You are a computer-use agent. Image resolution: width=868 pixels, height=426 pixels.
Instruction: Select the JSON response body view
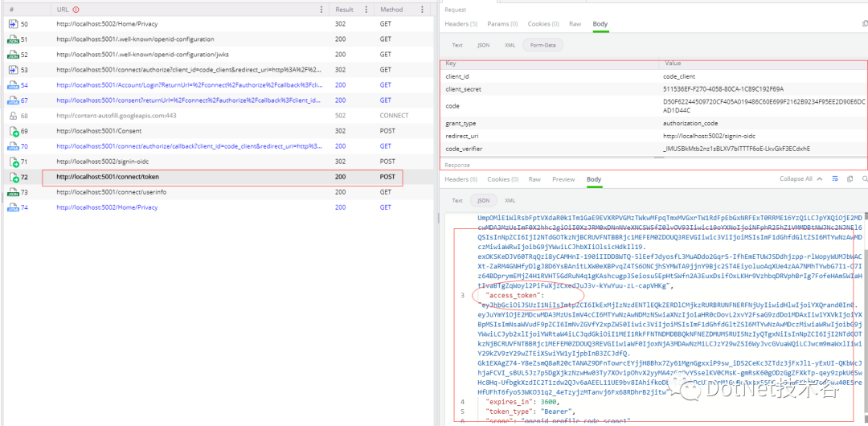pyautogui.click(x=484, y=200)
